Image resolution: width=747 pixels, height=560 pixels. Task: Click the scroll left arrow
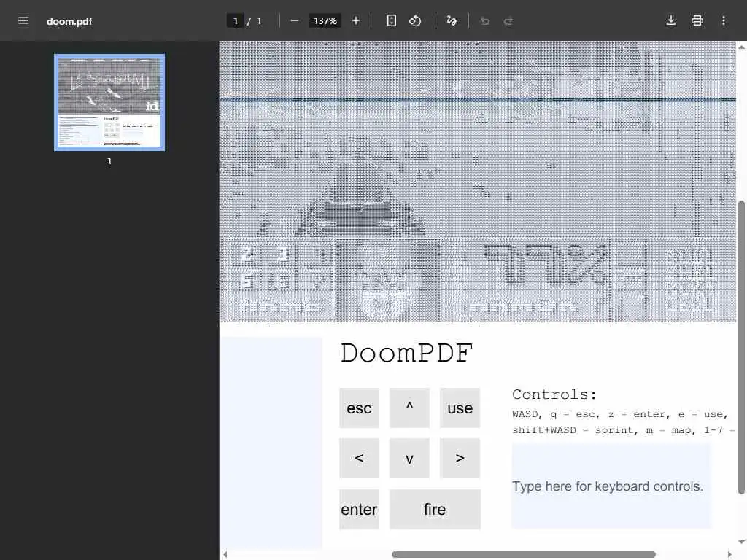pos(225,554)
